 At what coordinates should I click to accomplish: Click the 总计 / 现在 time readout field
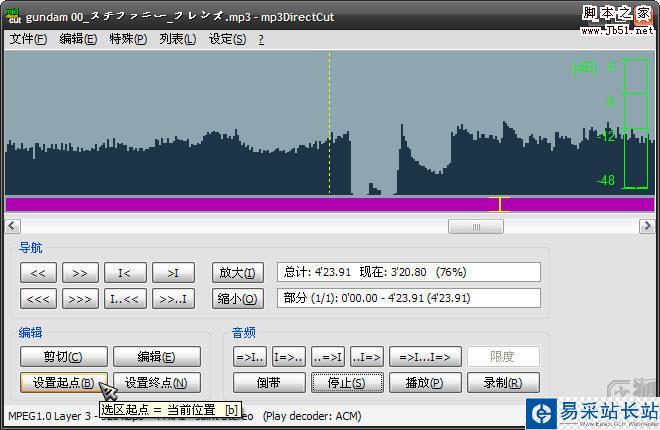click(409, 272)
